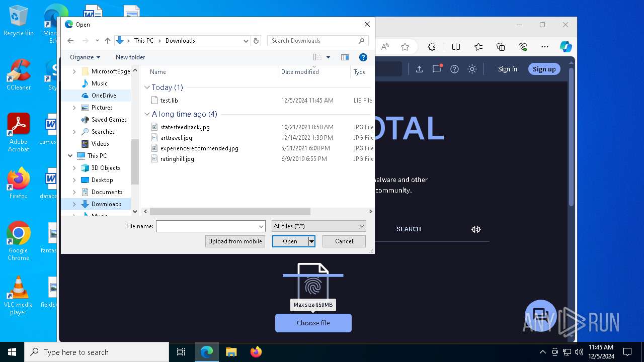Click the Search Downloads field
The width and height of the screenshot is (644, 362).
click(313, 41)
